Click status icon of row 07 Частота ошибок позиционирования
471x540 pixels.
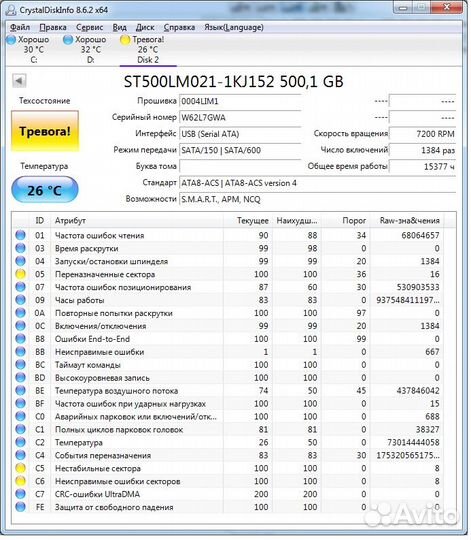click(x=21, y=287)
